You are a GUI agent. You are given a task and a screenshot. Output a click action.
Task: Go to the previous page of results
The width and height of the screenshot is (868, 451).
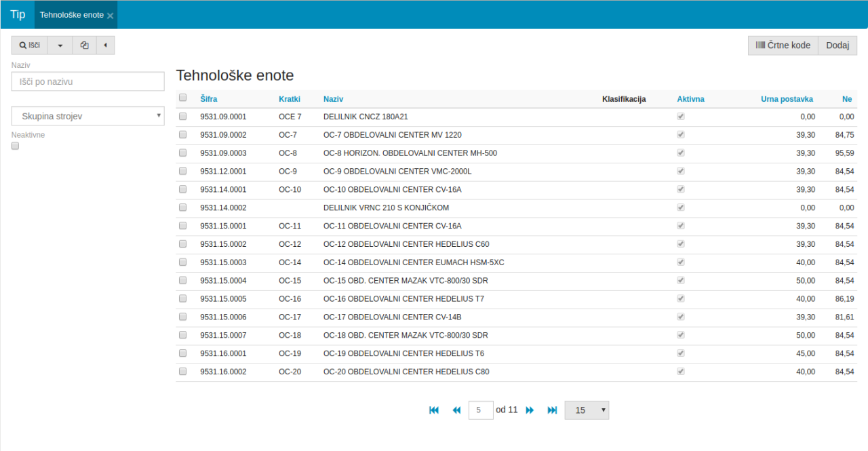click(x=456, y=410)
